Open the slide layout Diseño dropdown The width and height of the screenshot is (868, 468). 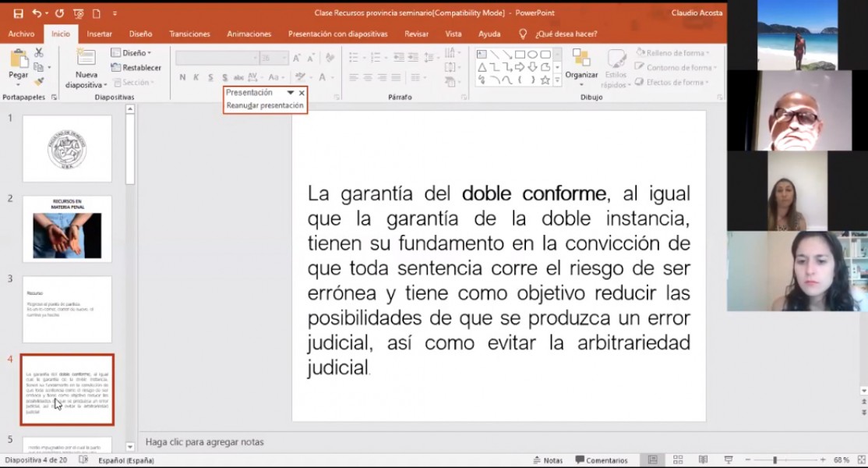(x=132, y=52)
